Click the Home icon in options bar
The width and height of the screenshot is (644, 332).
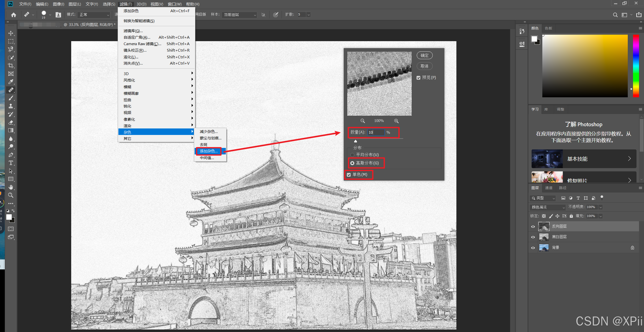pyautogui.click(x=13, y=15)
